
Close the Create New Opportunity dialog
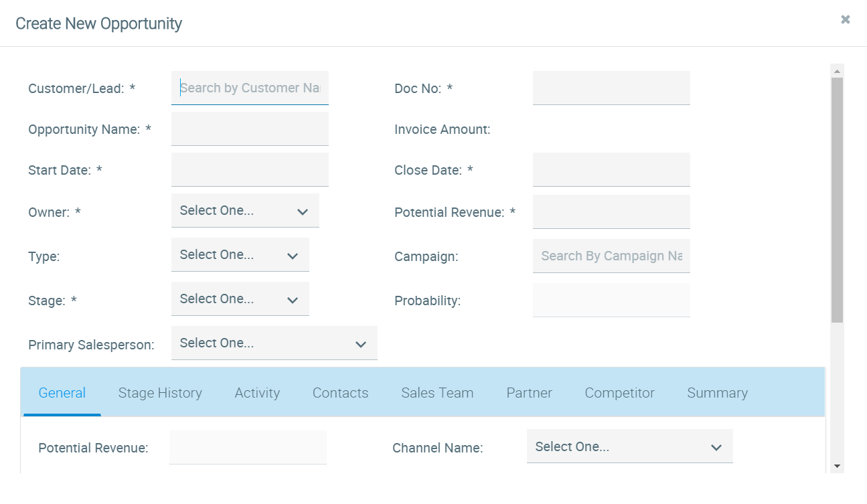846,19
